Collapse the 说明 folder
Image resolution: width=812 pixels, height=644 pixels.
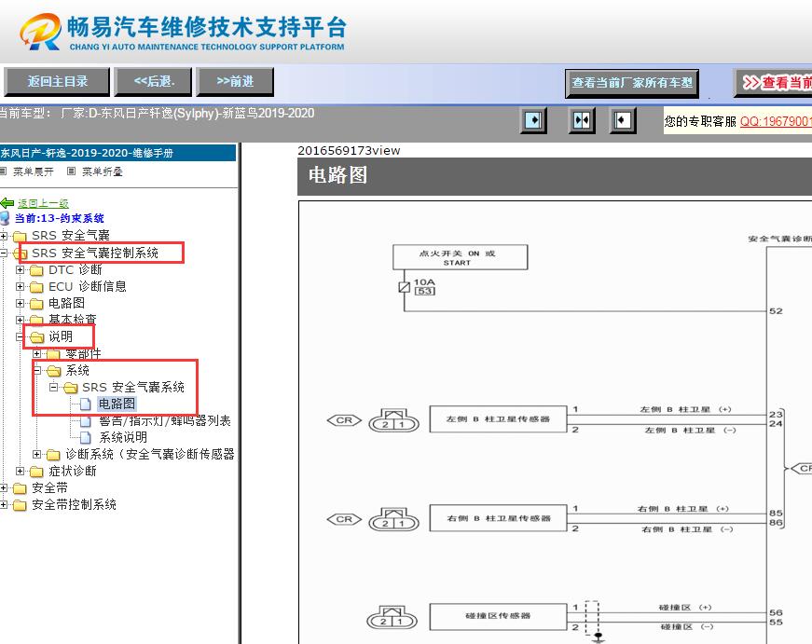(x=20, y=337)
